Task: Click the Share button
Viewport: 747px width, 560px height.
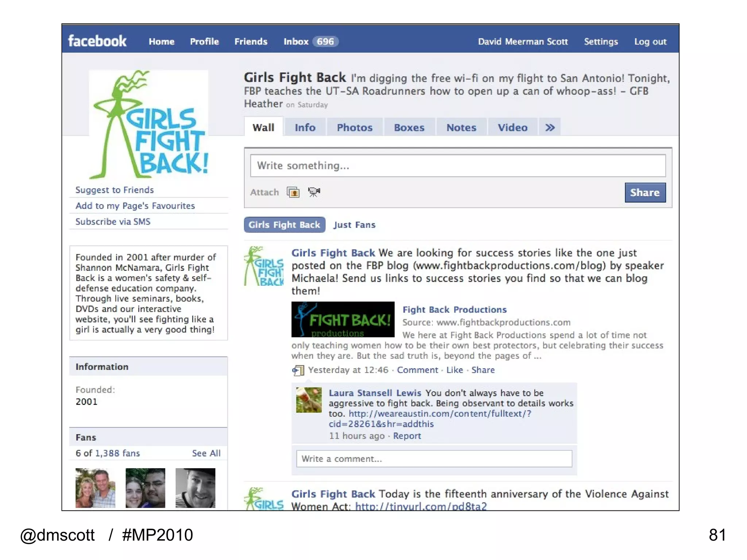Action: [x=645, y=192]
